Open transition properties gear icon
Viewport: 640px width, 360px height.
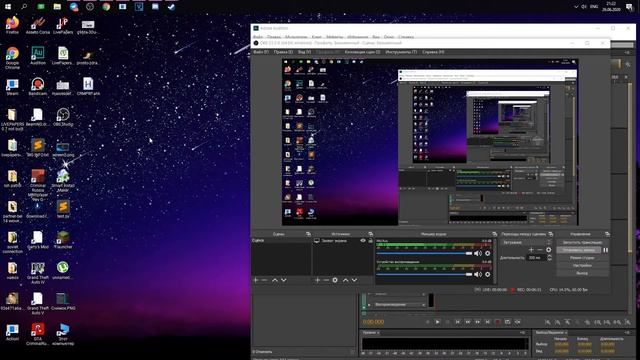(549, 249)
